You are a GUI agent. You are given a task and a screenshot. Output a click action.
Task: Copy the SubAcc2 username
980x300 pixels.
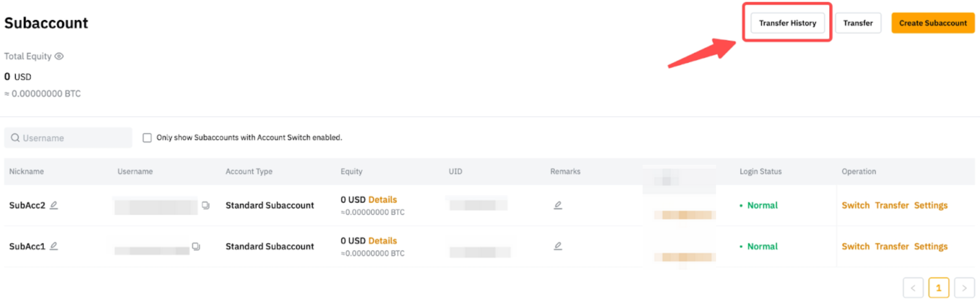click(206, 205)
